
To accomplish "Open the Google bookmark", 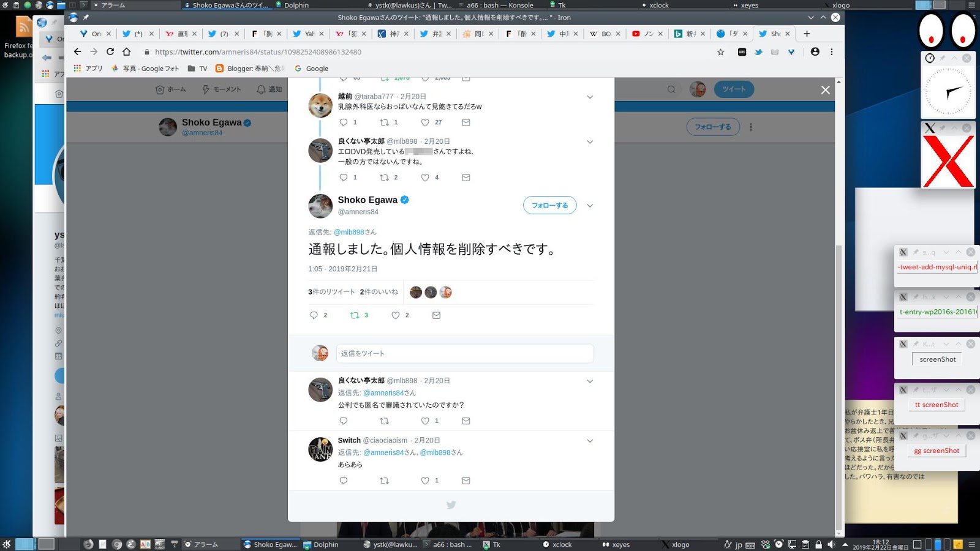I will (x=311, y=69).
